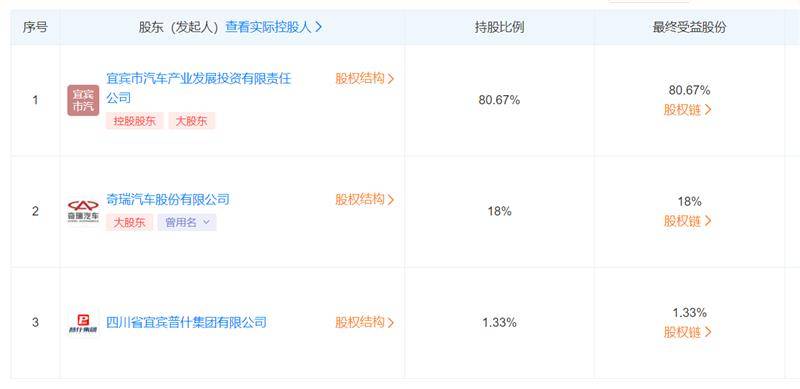This screenshot has width=800, height=389.
Task: Click the 宜宾市汽 red company logo icon
Action: pyautogui.click(x=83, y=100)
